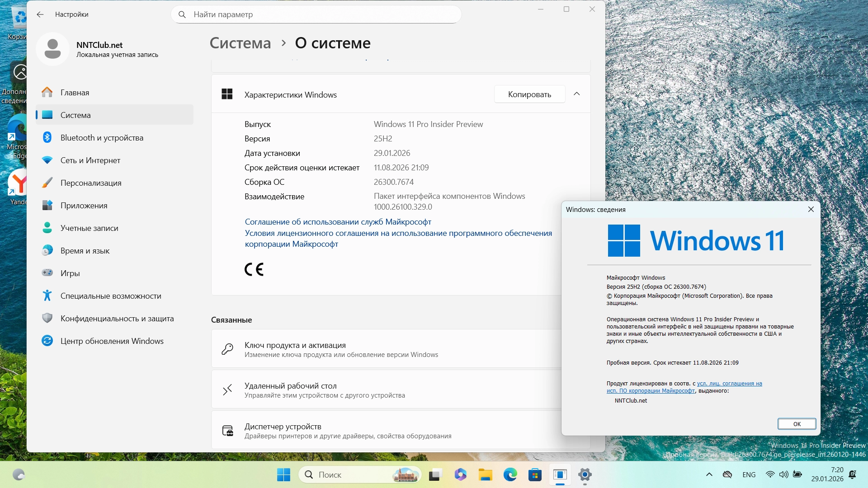Screen dimensions: 868x488
Task: Open Соглашение об использовании служб Майкрософт link
Action: coord(338,222)
